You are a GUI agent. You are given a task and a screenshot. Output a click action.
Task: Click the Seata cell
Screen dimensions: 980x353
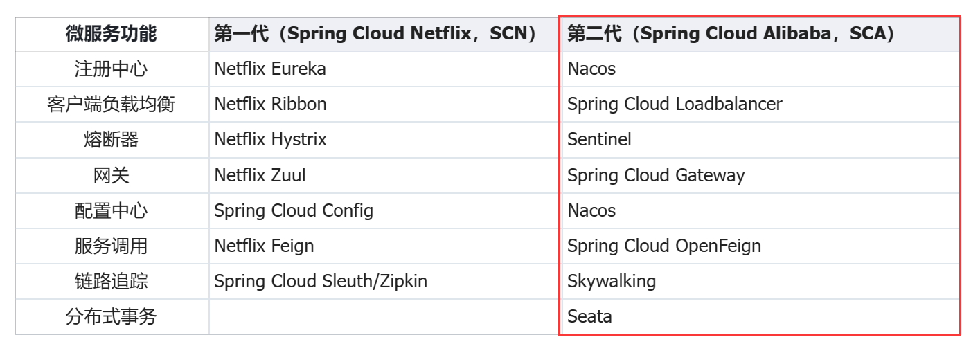760,316
